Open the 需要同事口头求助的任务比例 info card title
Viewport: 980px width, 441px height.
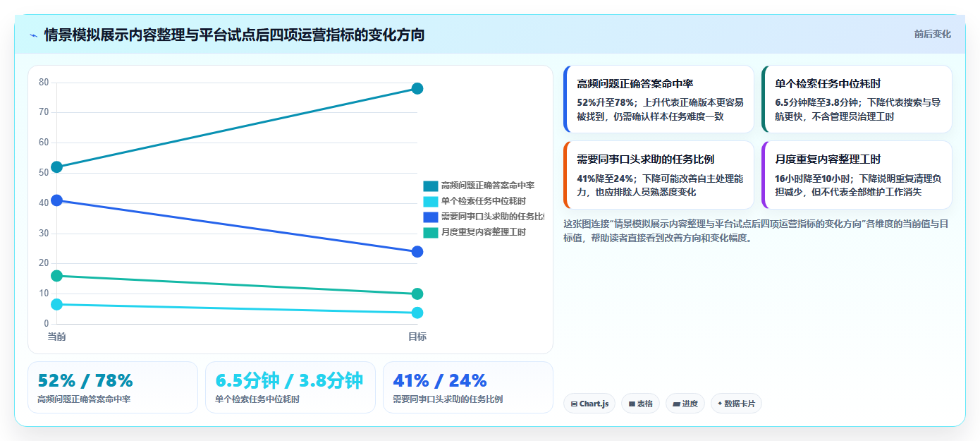pyautogui.click(x=645, y=159)
